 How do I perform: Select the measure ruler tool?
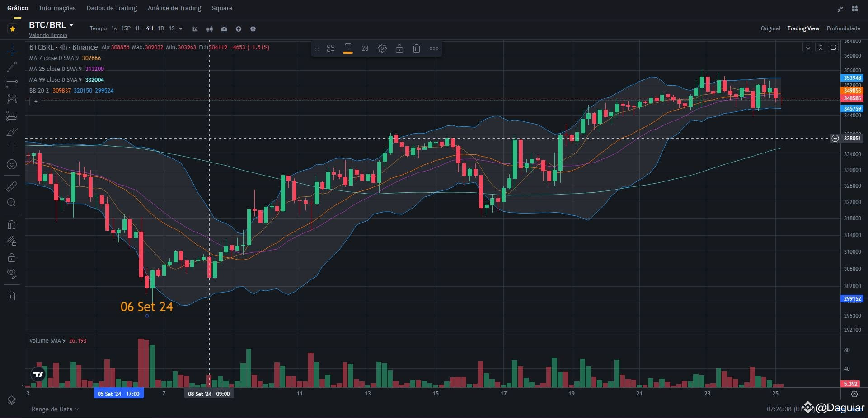pyautogui.click(x=12, y=186)
